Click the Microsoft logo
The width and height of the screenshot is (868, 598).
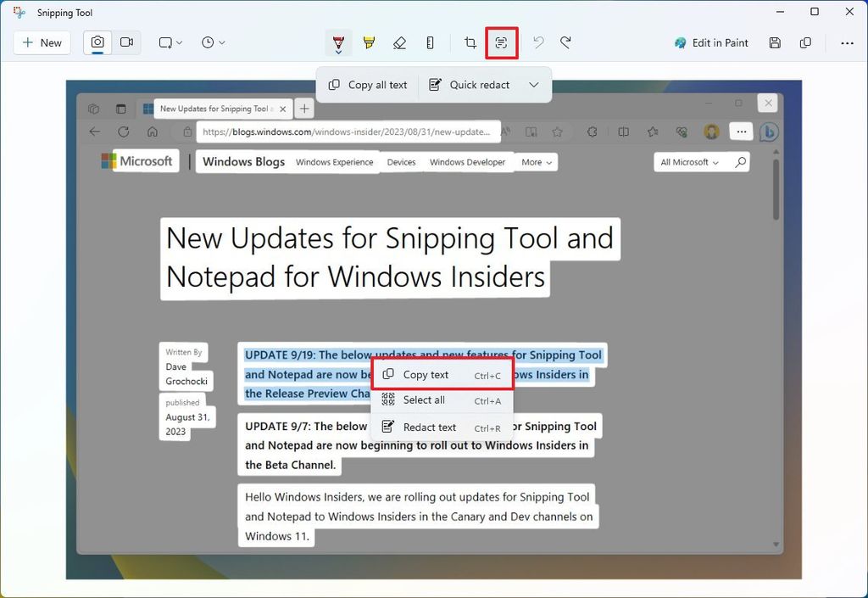138,161
